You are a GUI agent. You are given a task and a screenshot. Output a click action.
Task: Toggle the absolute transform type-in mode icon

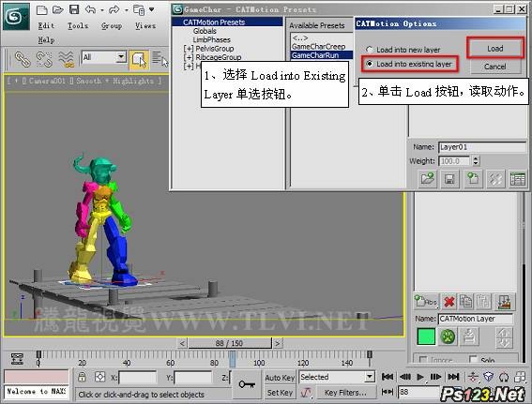(99, 377)
